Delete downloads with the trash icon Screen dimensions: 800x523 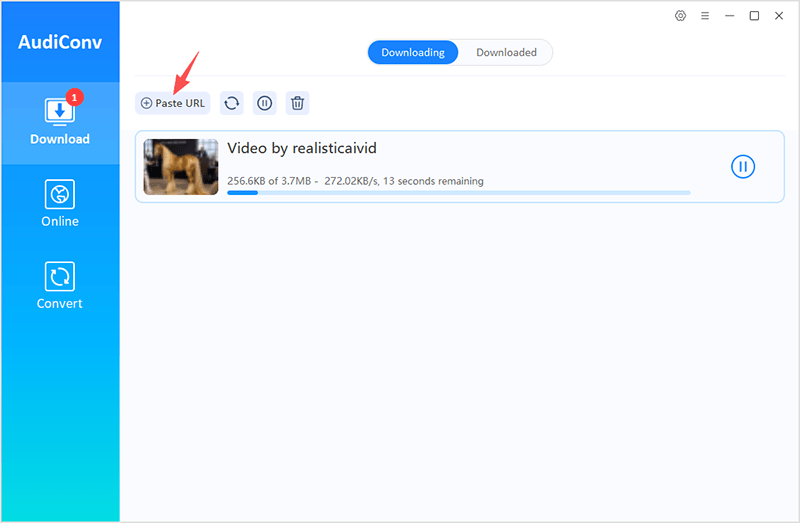point(297,103)
